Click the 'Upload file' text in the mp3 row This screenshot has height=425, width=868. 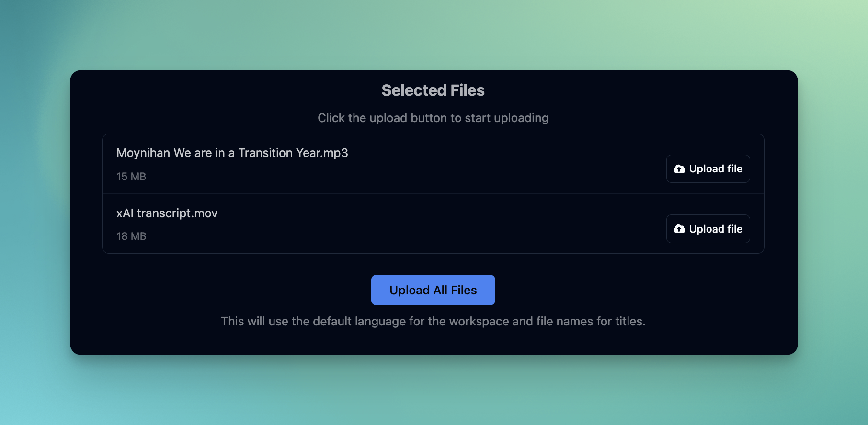click(x=716, y=169)
